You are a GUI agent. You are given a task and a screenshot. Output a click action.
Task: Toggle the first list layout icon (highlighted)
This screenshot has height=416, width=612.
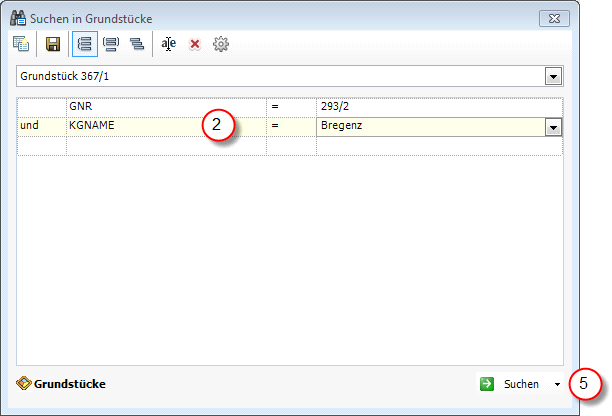coord(85,44)
